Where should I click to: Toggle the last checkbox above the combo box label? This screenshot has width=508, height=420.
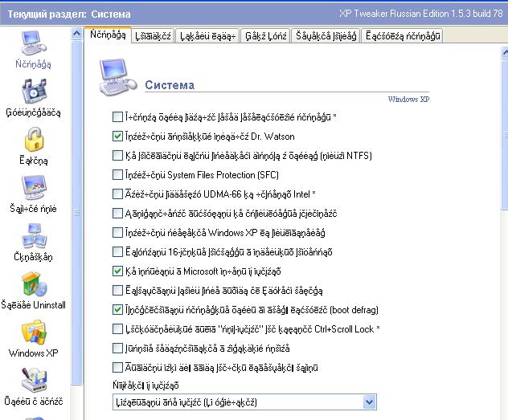coord(117,368)
